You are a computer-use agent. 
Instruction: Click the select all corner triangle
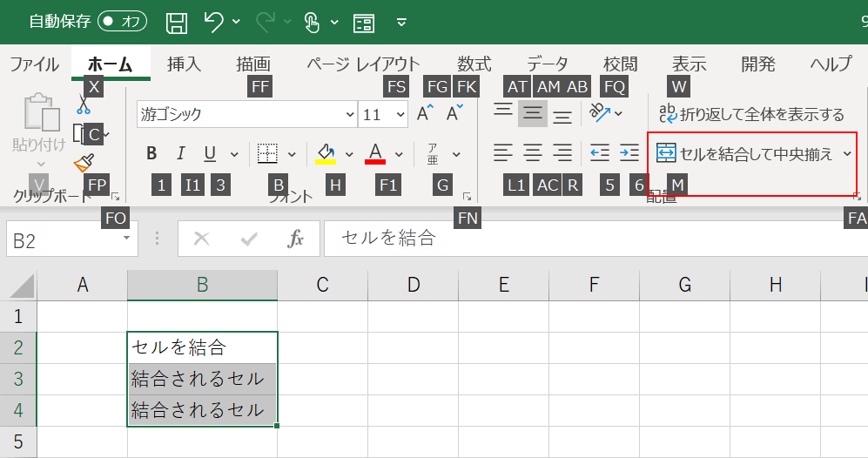pos(21,286)
